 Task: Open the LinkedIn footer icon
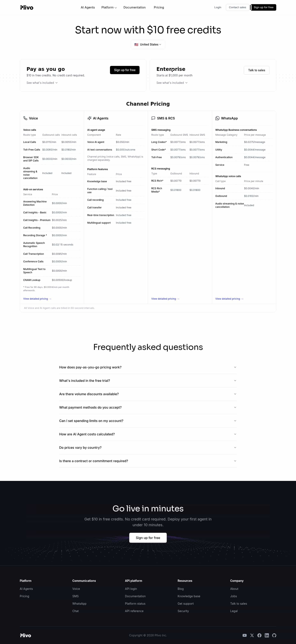(267, 635)
